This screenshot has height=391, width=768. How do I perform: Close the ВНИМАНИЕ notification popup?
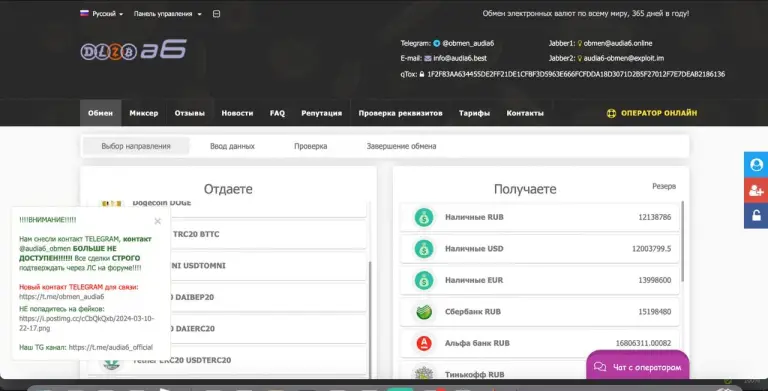(158, 221)
